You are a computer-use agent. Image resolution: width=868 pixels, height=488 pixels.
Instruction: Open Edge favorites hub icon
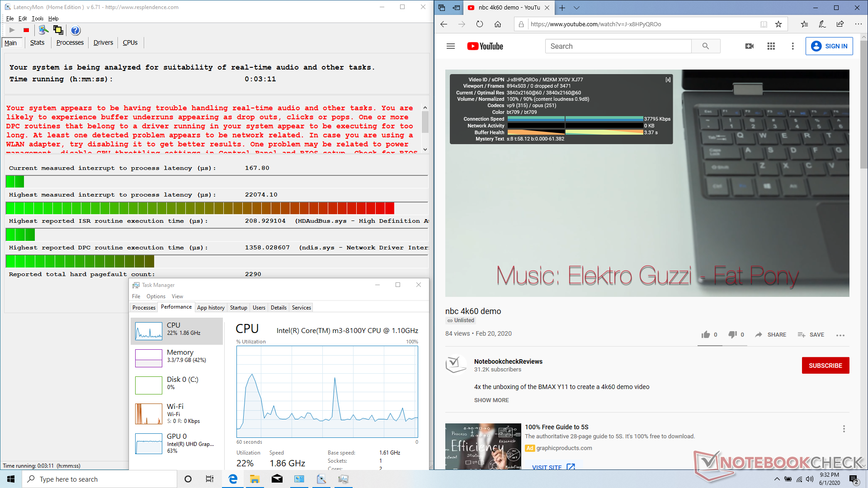pyautogui.click(x=804, y=24)
